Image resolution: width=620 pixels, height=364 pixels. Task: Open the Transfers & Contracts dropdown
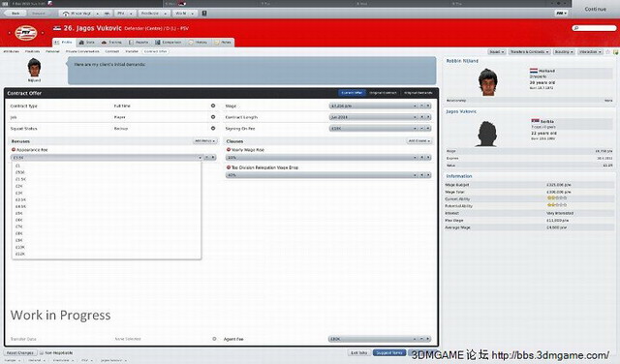pyautogui.click(x=529, y=51)
